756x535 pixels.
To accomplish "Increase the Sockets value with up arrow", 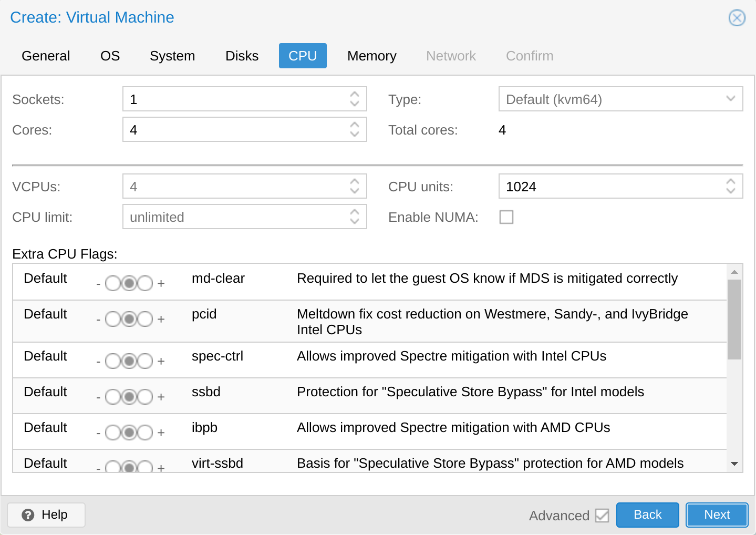I will point(355,95).
